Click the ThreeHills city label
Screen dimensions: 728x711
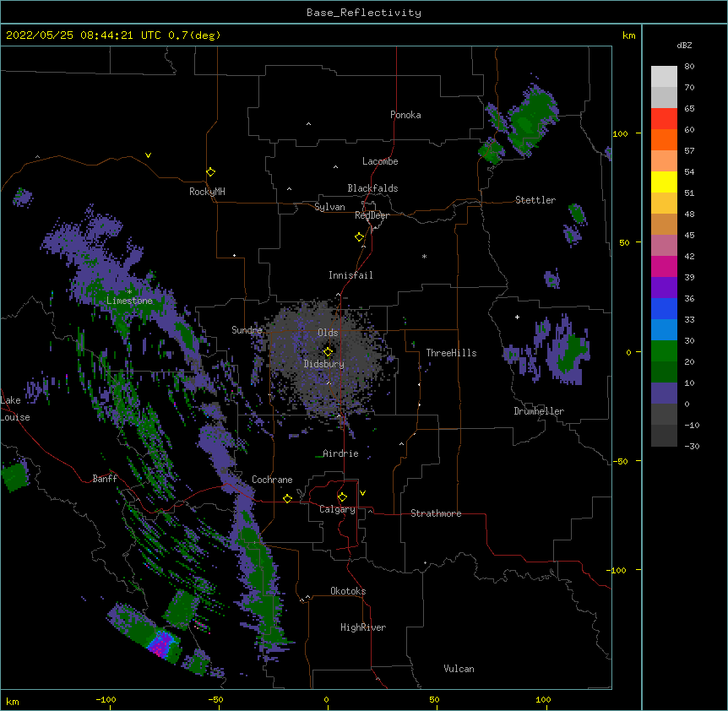[451, 353]
